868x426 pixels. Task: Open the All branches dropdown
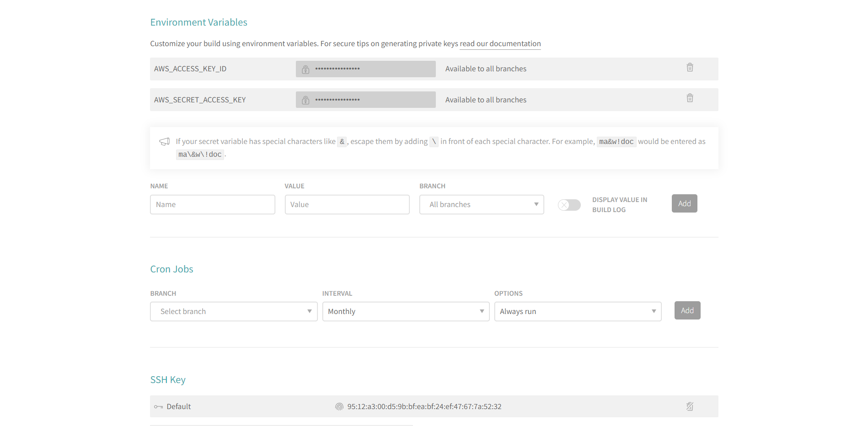click(482, 204)
